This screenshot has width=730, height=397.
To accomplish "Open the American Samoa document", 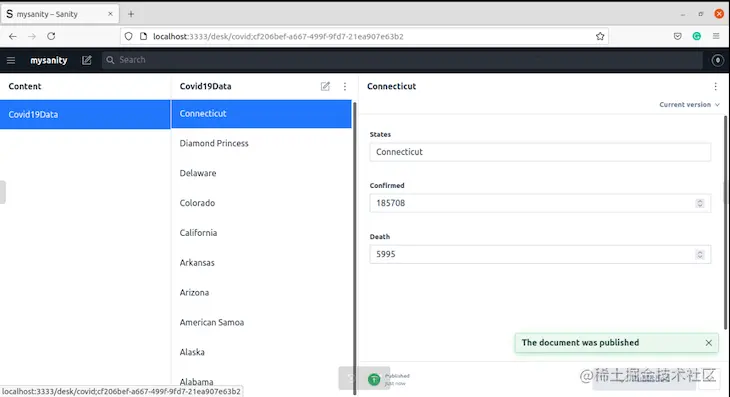I will [x=261, y=322].
